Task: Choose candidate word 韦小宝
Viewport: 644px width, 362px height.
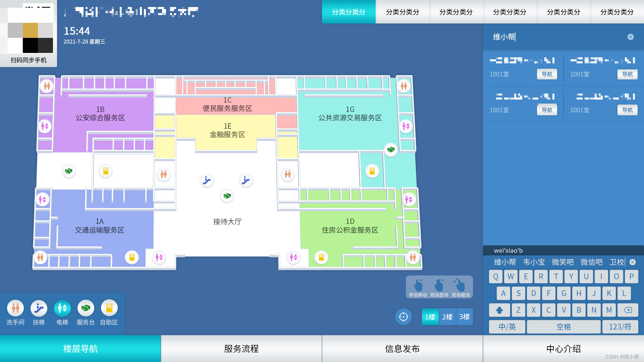Action: pos(534,262)
